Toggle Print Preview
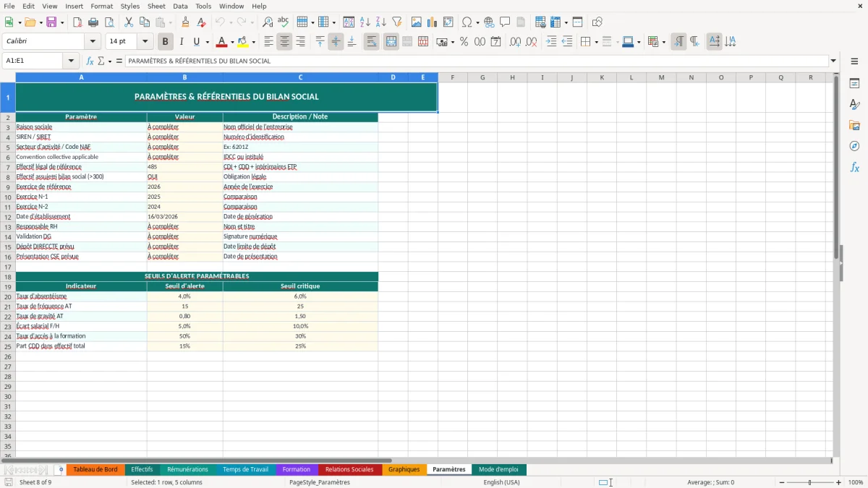Screen dimensions: 868x488 tap(109, 22)
